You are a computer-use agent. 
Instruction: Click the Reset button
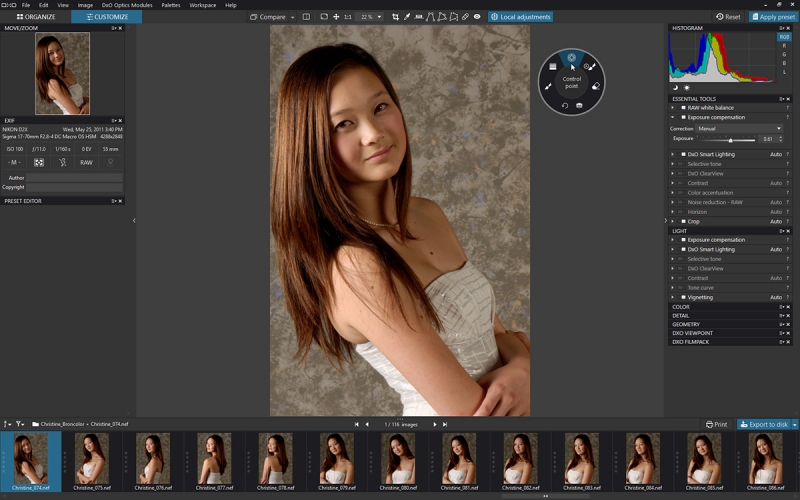(x=728, y=17)
